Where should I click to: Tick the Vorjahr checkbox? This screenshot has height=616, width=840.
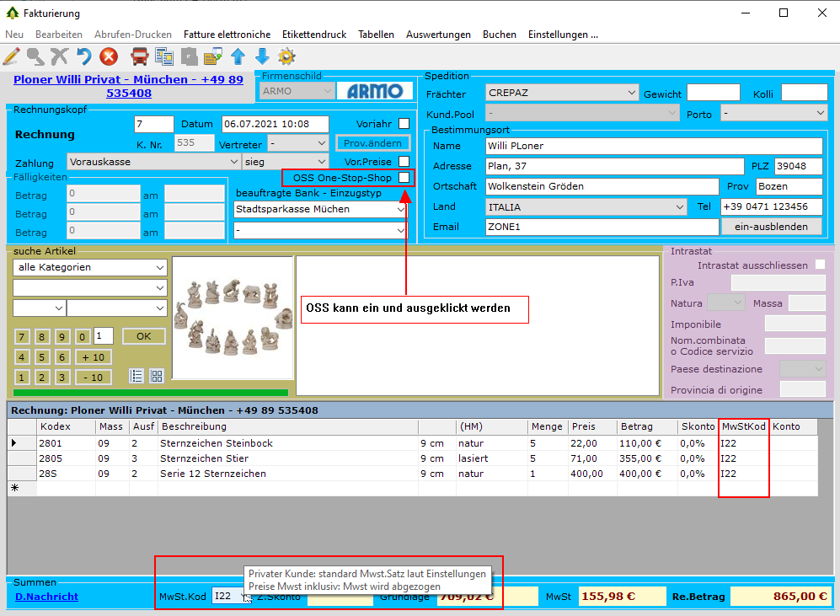click(x=404, y=124)
